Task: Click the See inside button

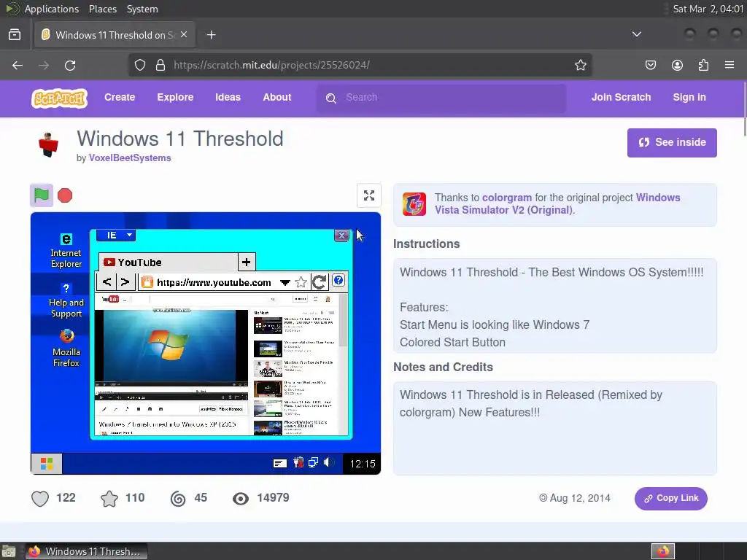Action: click(x=672, y=142)
